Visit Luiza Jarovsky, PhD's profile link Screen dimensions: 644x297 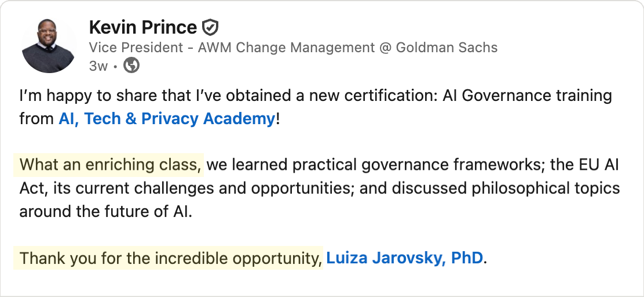pos(404,258)
